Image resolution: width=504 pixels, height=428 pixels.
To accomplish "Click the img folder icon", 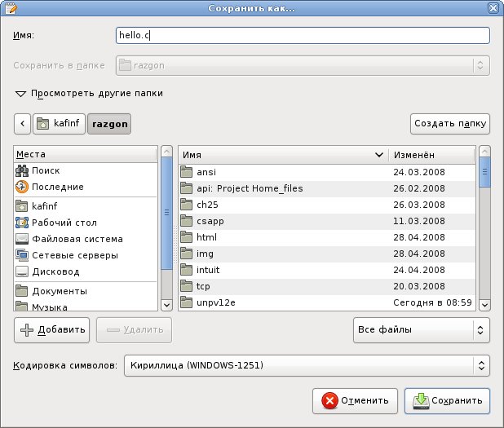I will (187, 254).
